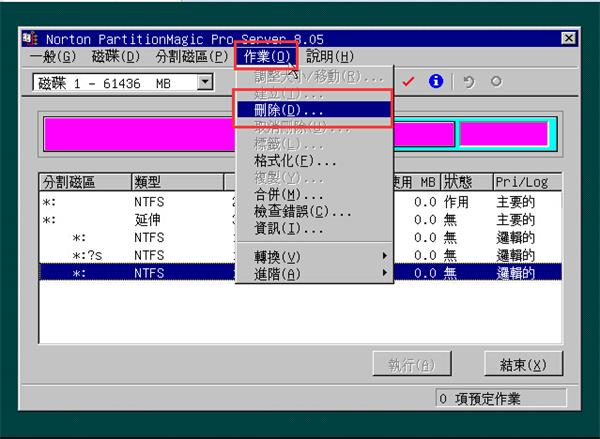Click the 0 項預定作業 status field

pos(501,398)
